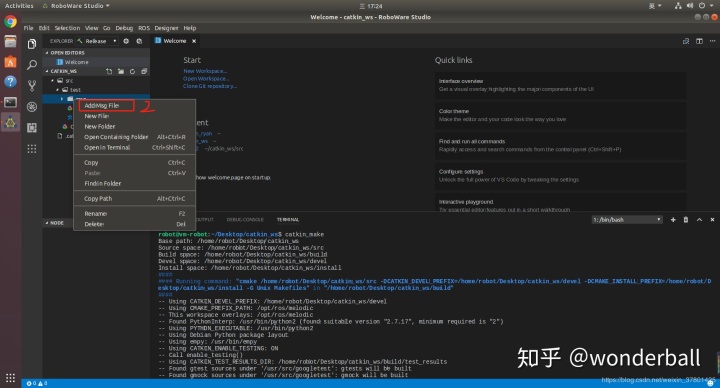Add a new terminal with plus icon
Screen dimensions: 720x388
pyautogui.click(x=673, y=219)
